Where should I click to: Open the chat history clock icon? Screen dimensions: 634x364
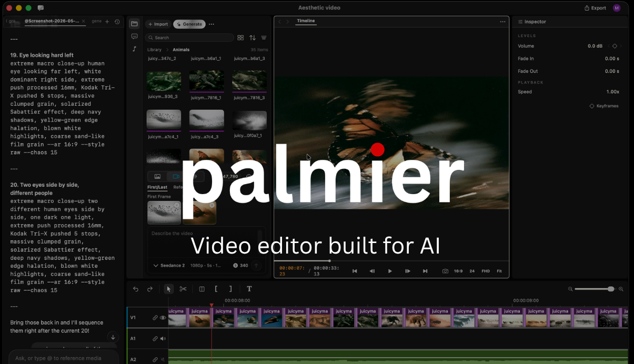117,22
